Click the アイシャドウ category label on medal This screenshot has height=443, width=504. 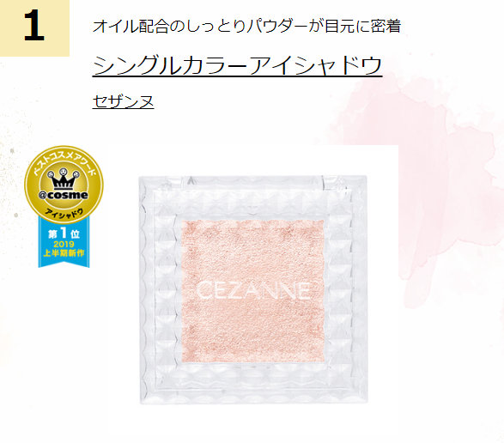point(64,215)
